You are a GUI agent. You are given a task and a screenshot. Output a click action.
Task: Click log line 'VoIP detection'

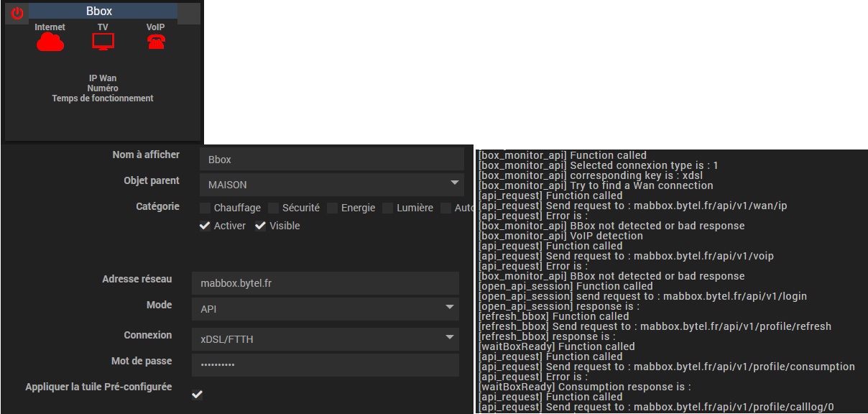tap(560, 236)
